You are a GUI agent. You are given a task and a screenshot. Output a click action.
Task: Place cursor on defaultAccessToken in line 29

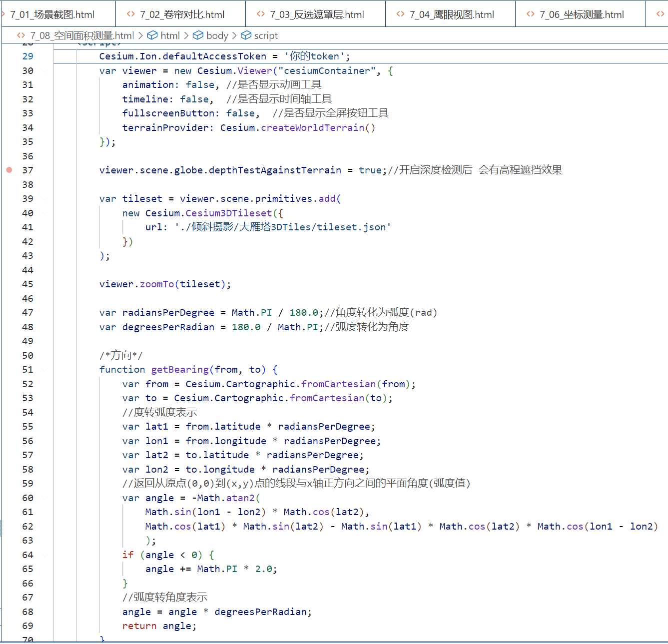click(214, 56)
